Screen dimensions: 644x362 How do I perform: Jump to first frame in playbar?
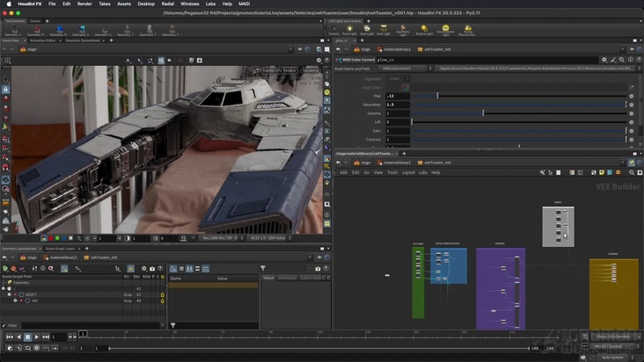10,337
